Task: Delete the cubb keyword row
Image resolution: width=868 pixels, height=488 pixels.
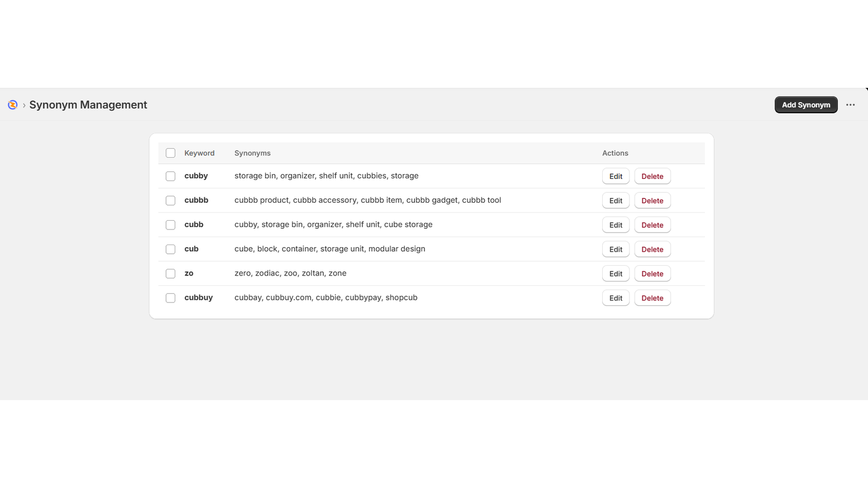Action: (x=652, y=225)
